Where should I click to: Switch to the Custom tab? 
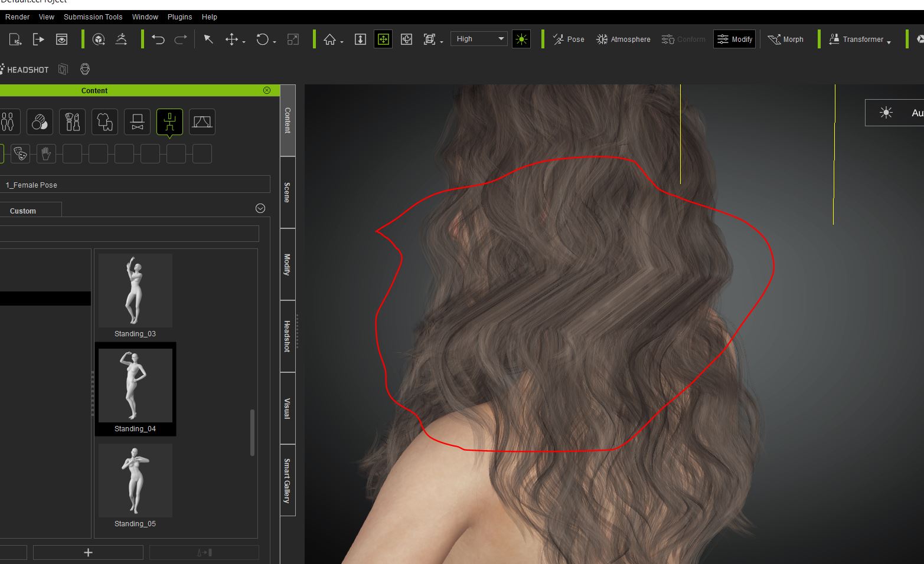[x=23, y=211]
